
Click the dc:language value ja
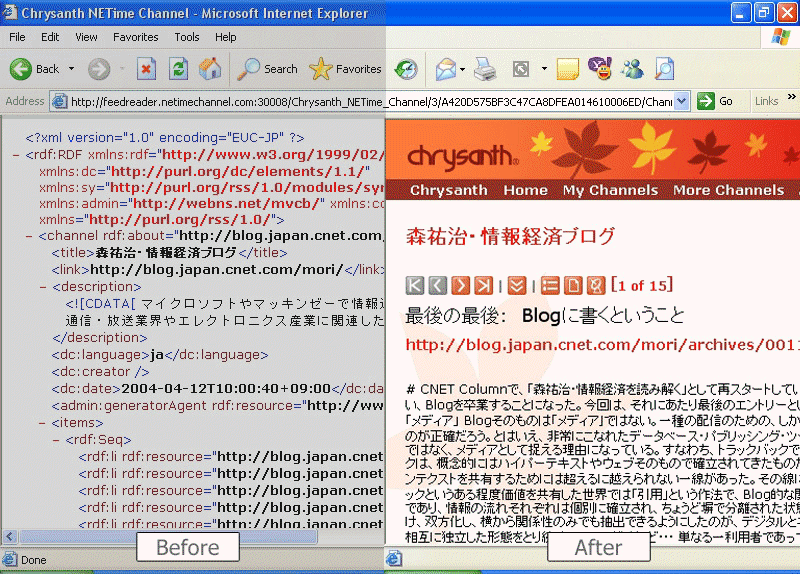click(x=157, y=355)
